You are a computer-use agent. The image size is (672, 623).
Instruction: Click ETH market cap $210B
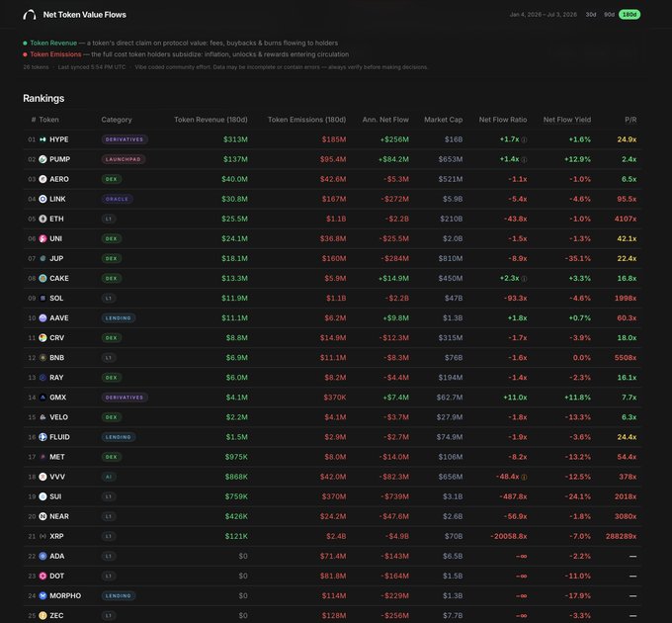tap(452, 219)
